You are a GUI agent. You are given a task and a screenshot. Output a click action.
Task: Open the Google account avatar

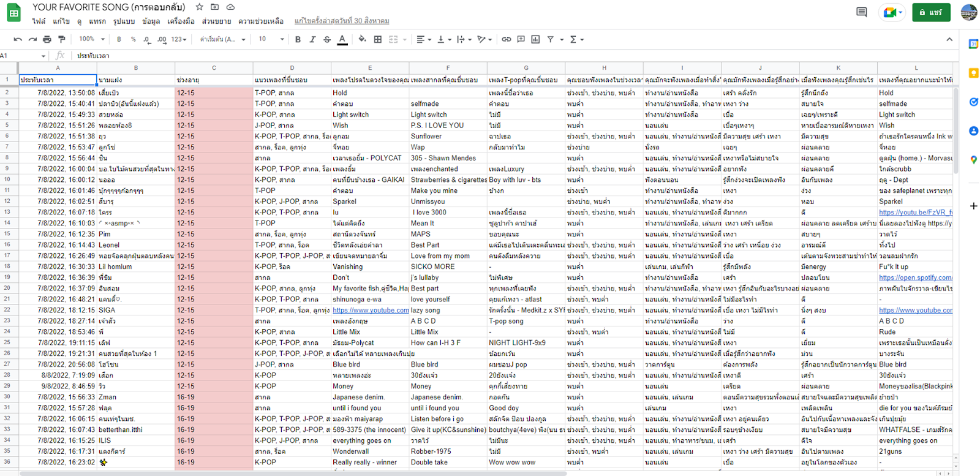tap(969, 12)
